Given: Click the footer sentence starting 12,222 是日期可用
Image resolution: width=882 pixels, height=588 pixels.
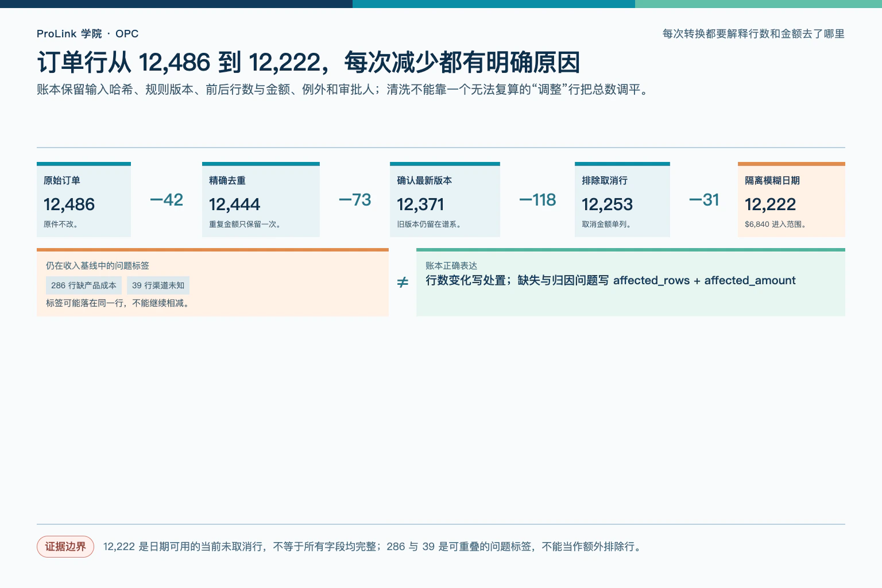Looking at the screenshot, I should coord(373,547).
